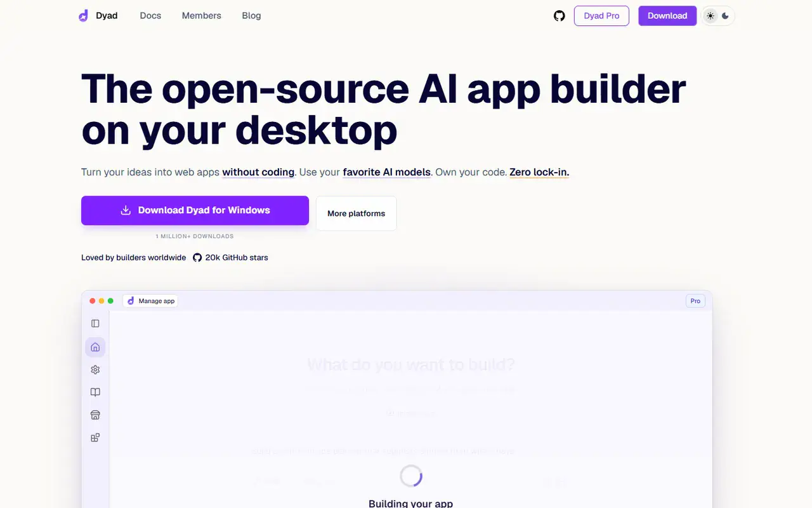Switch to light theme with the sun icon
Screen dimensions: 812x508
(x=710, y=16)
